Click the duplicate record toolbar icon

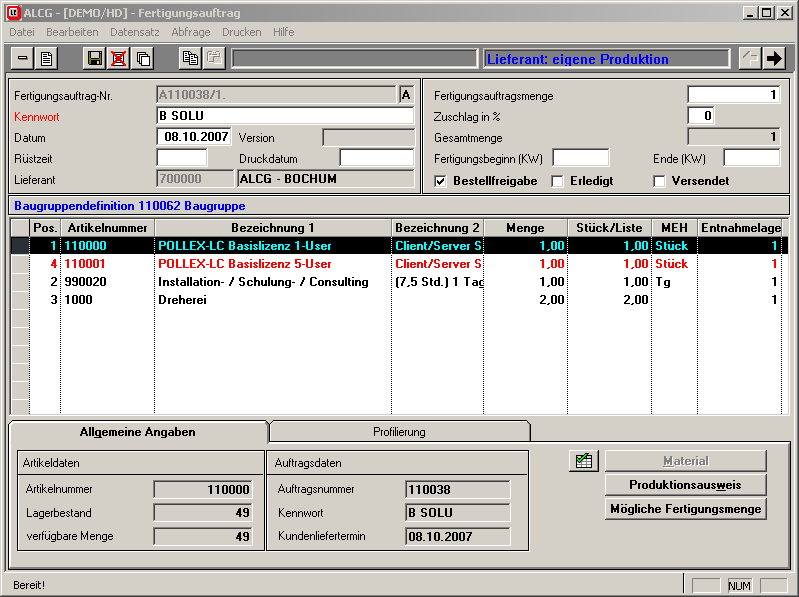(143, 59)
